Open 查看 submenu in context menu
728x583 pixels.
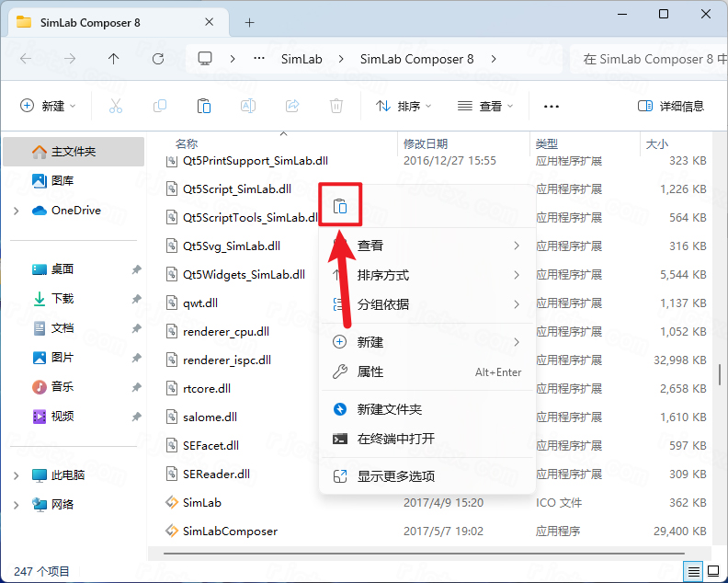pos(427,246)
